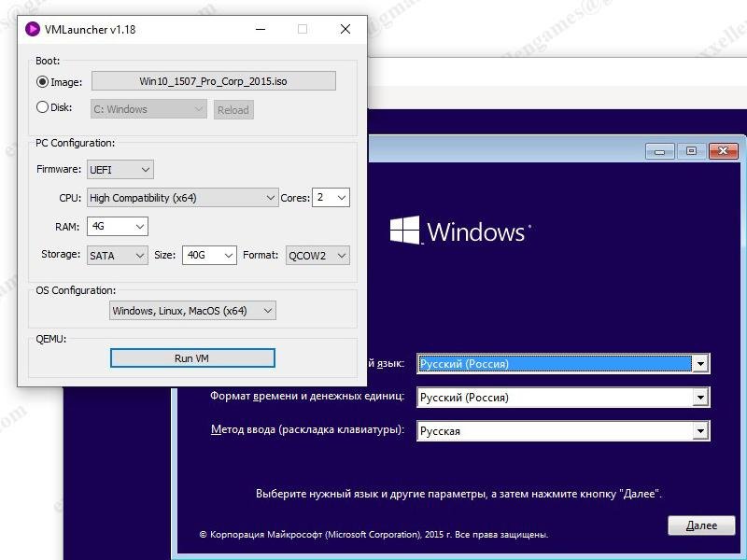Screen dimensions: 747x560
Task: Click the VMLauncher purple play icon
Action: pyautogui.click(x=33, y=29)
